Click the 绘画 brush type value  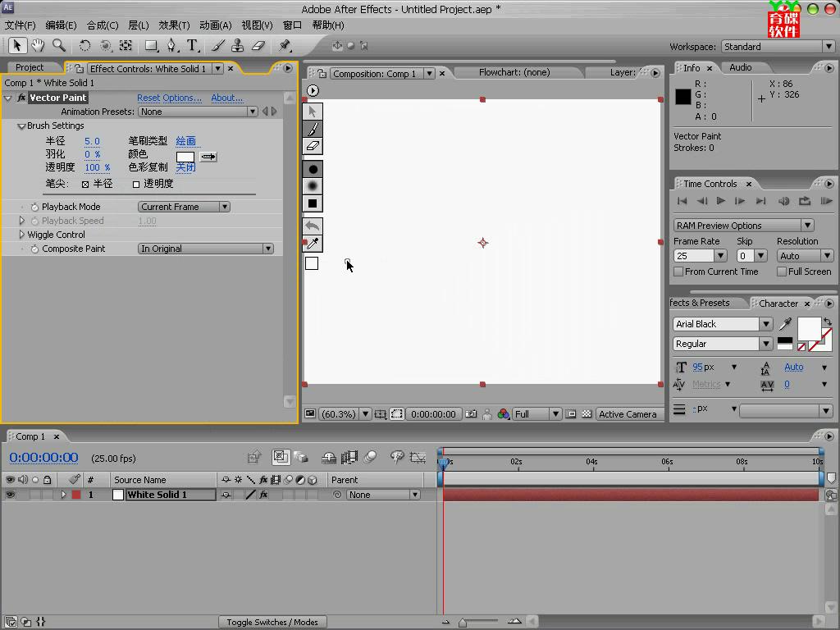(185, 141)
